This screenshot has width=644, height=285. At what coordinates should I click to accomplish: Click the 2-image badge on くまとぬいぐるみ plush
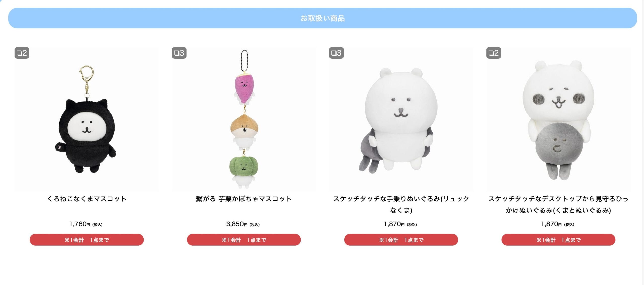494,53
